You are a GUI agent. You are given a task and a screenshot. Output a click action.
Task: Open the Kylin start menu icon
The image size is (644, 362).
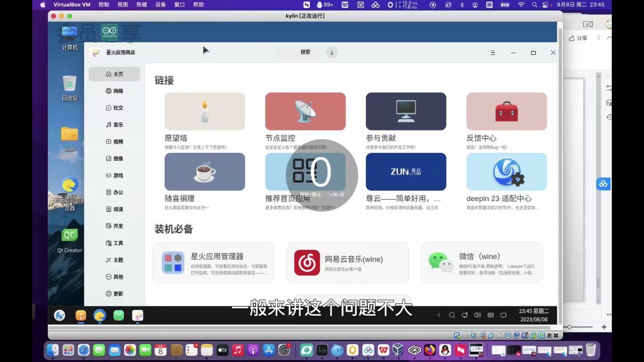(59, 315)
